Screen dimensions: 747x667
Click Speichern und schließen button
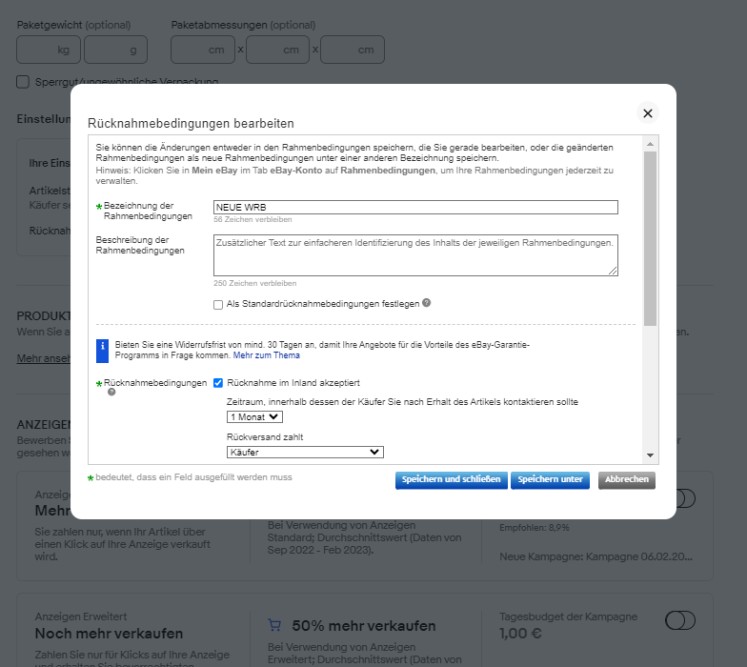(450, 480)
